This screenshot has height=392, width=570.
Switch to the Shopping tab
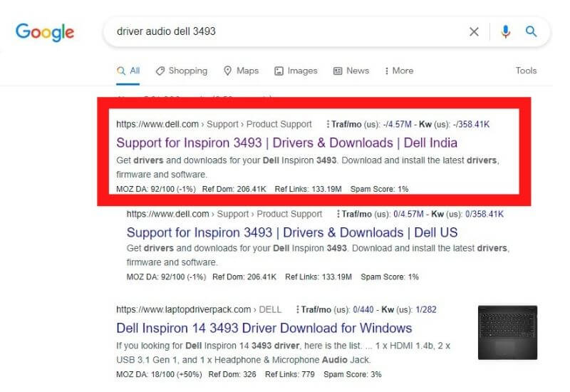click(x=181, y=71)
